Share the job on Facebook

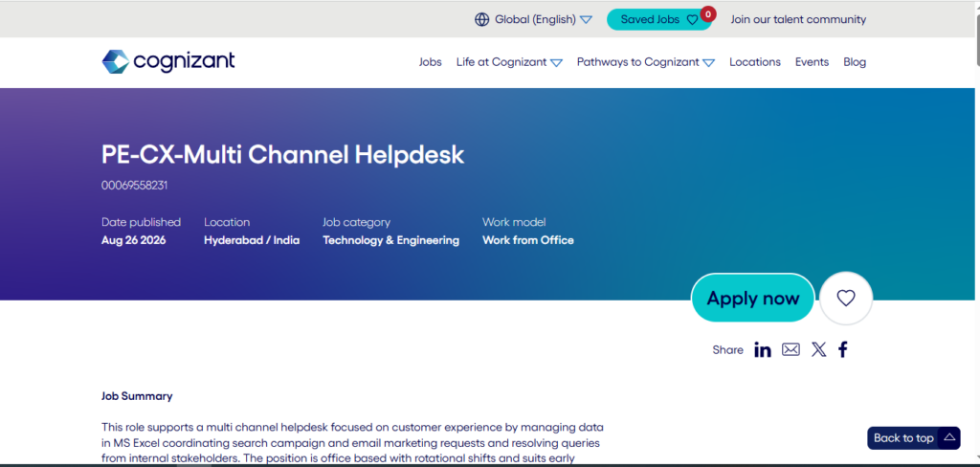(x=842, y=349)
